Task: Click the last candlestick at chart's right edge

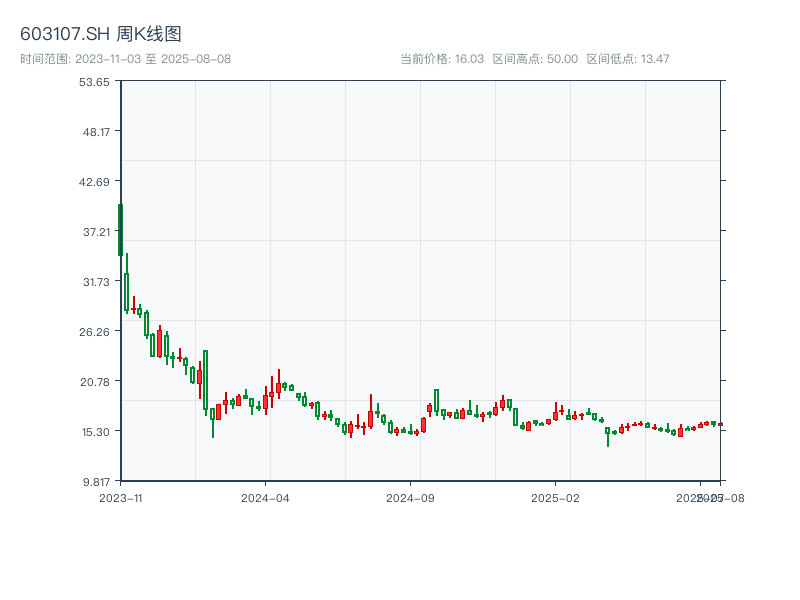Action: [720, 425]
